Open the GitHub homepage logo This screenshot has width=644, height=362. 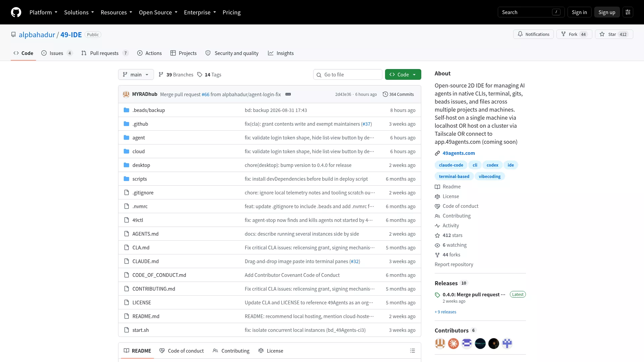(x=16, y=12)
